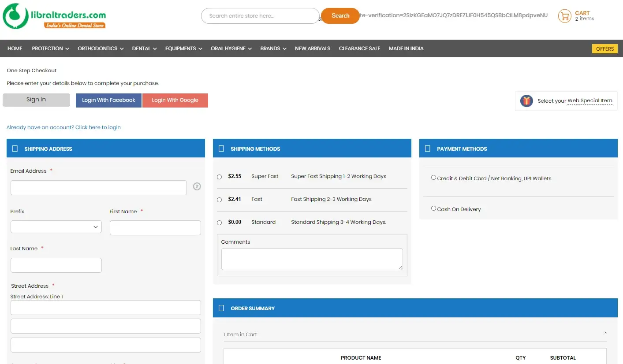Click the ORDER SUMMARY header icon
The height and width of the screenshot is (364, 623).
pyautogui.click(x=221, y=308)
